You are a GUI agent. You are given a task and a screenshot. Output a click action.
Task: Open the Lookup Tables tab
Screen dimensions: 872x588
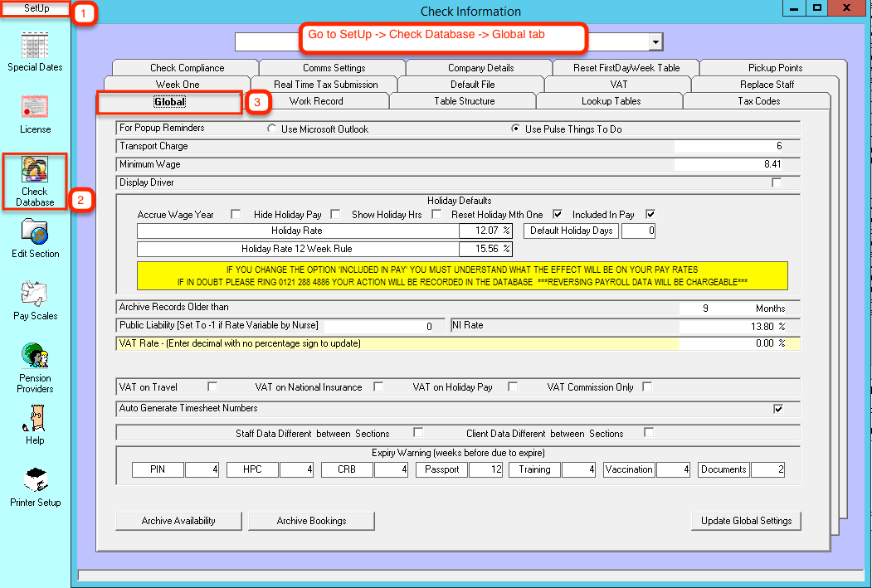(x=611, y=101)
